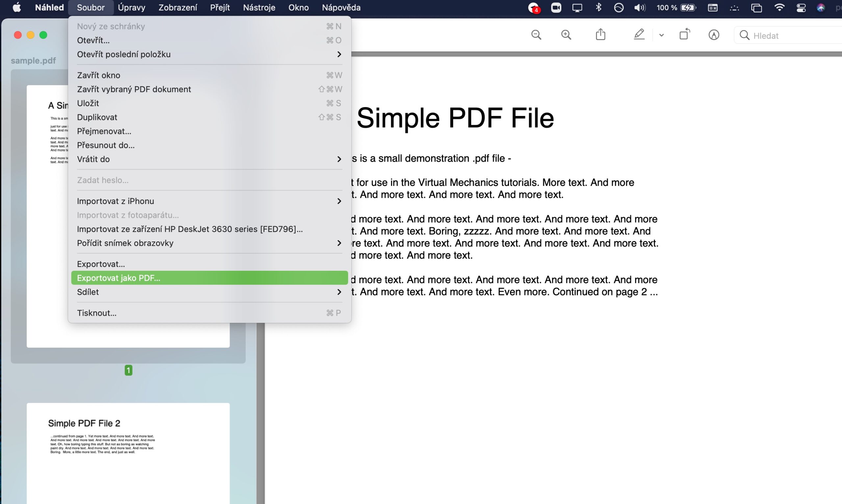
Task: Open the Wi-Fi status icon
Action: [779, 8]
